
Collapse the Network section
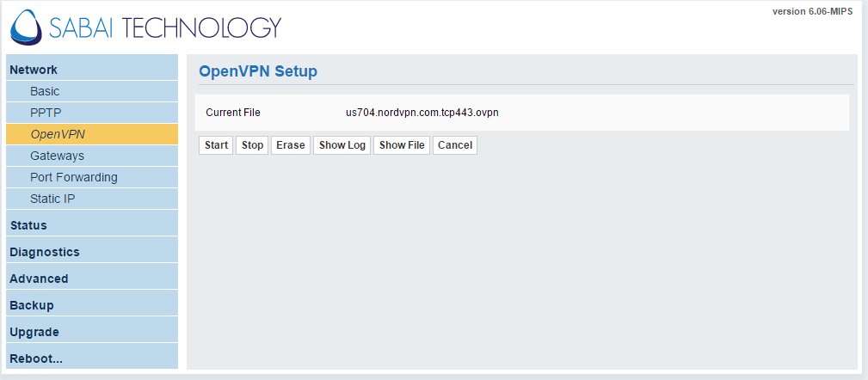[x=34, y=70]
